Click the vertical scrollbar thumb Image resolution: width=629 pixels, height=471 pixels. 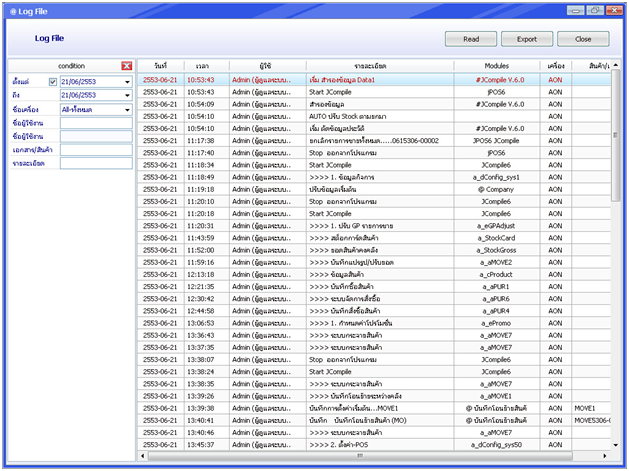[x=615, y=135]
